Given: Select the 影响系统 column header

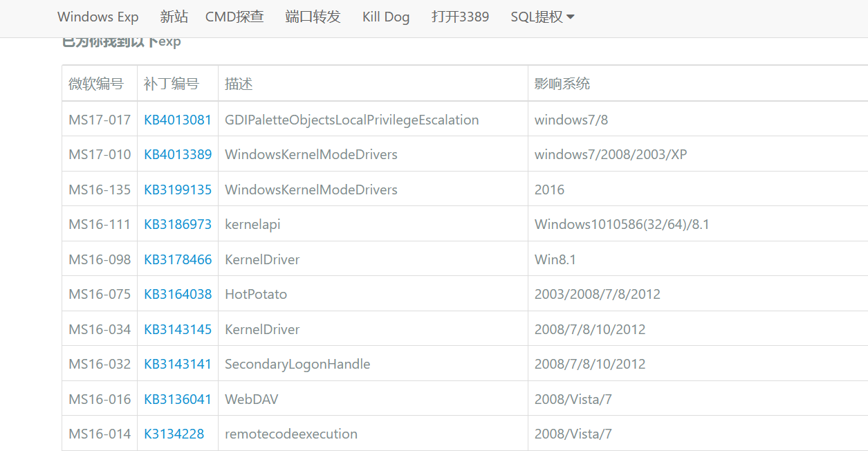Looking at the screenshot, I should coord(698,84).
